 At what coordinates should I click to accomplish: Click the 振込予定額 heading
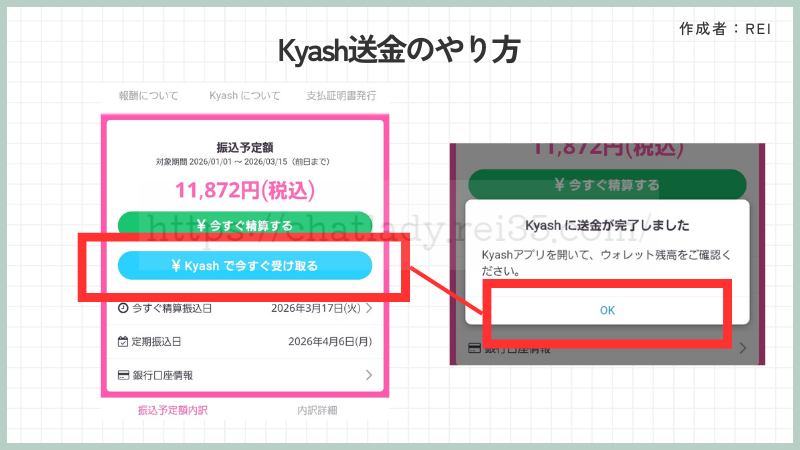[245, 147]
